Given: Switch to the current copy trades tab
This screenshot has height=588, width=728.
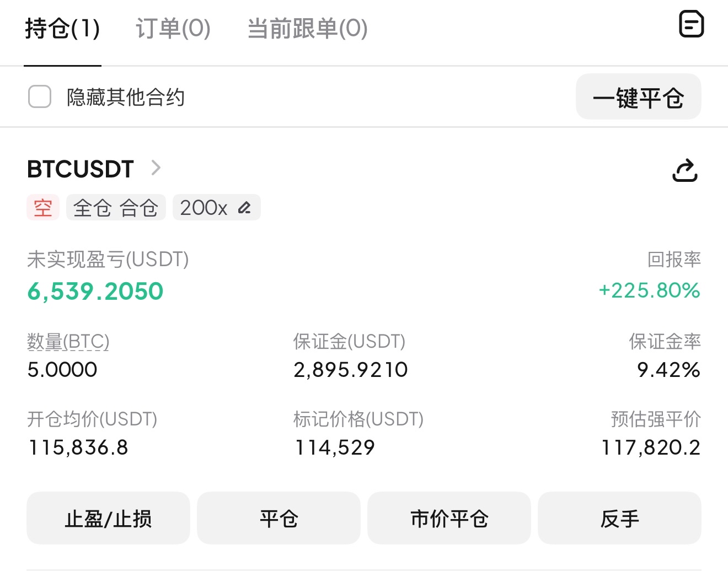Looking at the screenshot, I should pos(307,28).
